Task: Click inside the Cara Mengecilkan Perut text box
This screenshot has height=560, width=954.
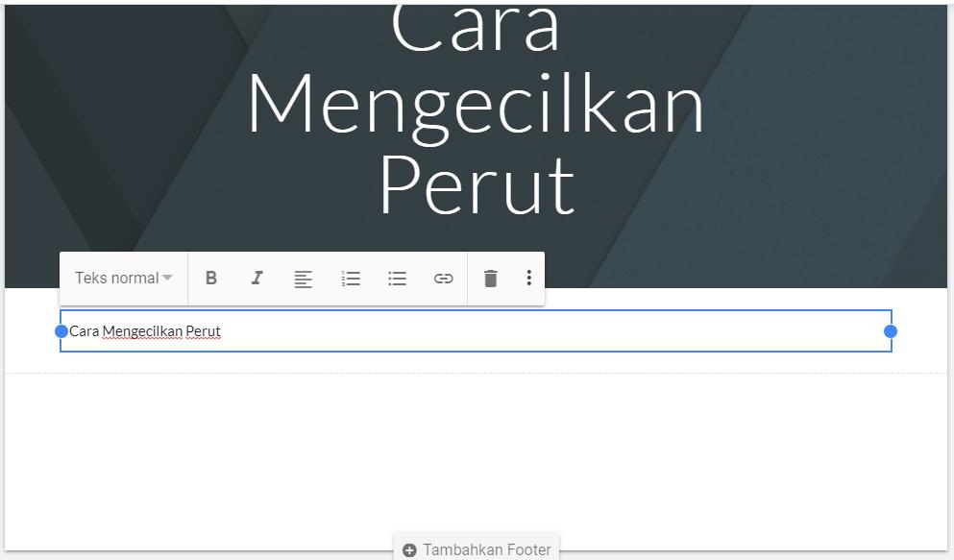Action: (476, 330)
